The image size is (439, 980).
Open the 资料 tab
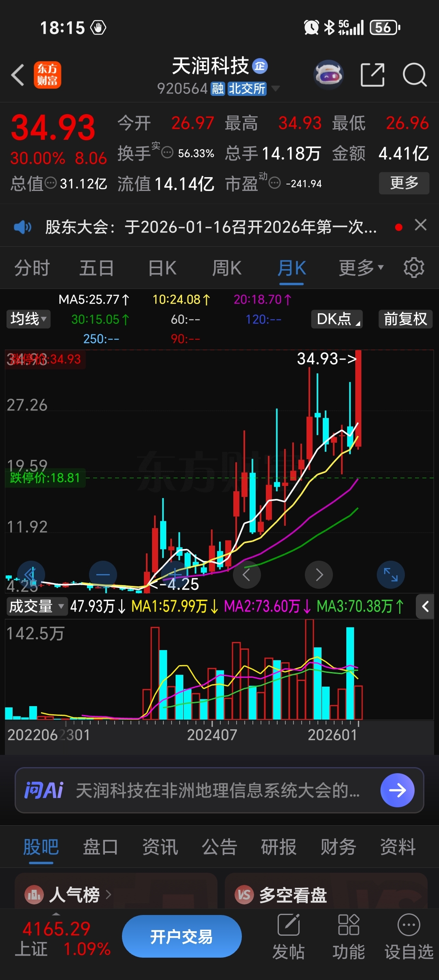398,847
